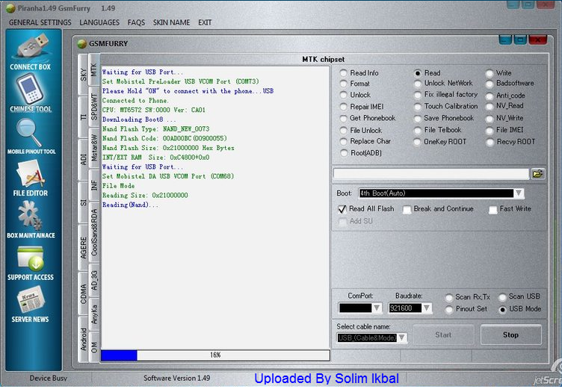Open the Baudrate dropdown
Image resolution: width=562 pixels, height=392 pixels.
point(426,308)
